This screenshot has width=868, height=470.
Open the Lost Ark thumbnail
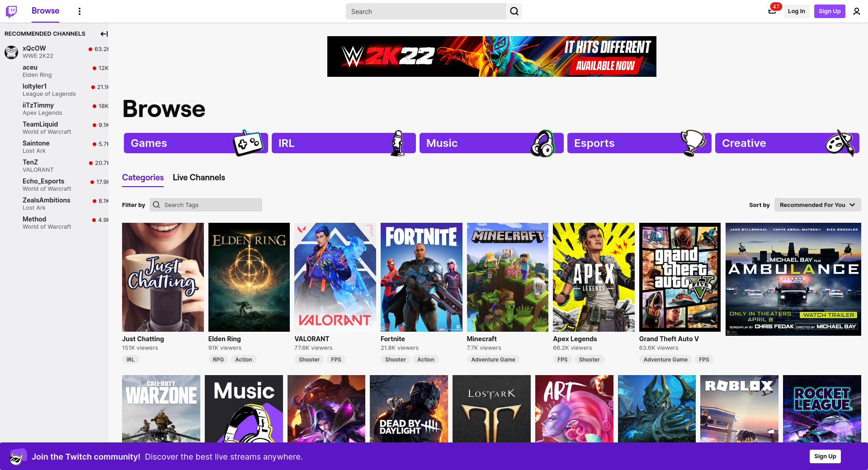tap(491, 409)
